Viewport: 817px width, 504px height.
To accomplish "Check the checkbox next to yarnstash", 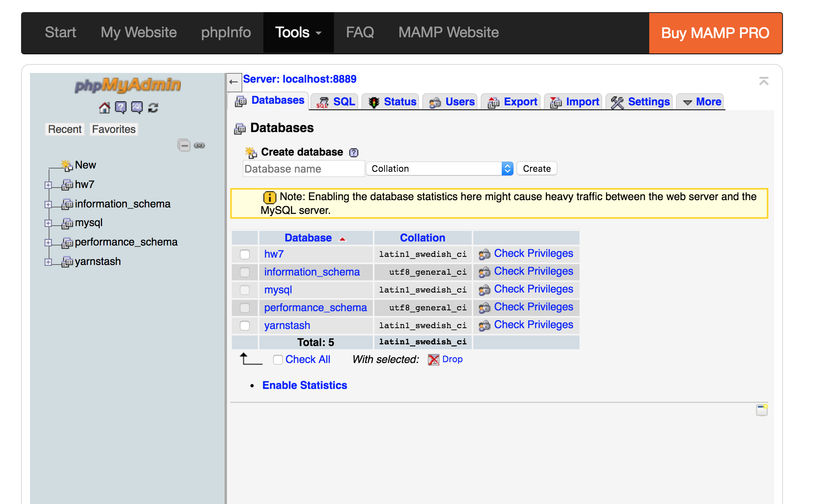I will point(245,325).
